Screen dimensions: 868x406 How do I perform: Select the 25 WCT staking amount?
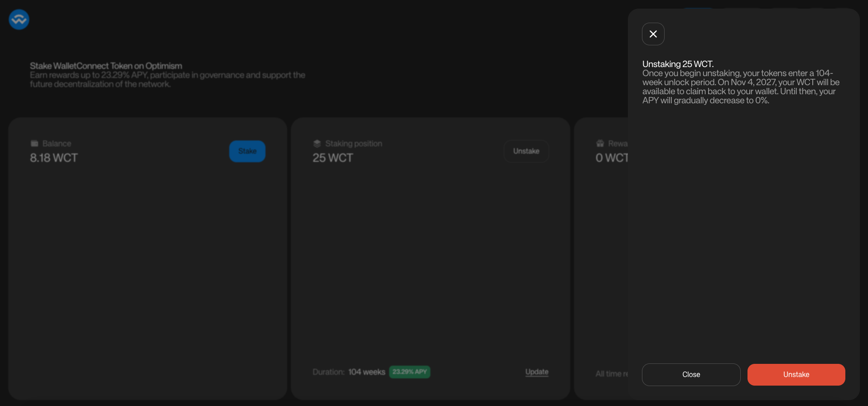(333, 158)
